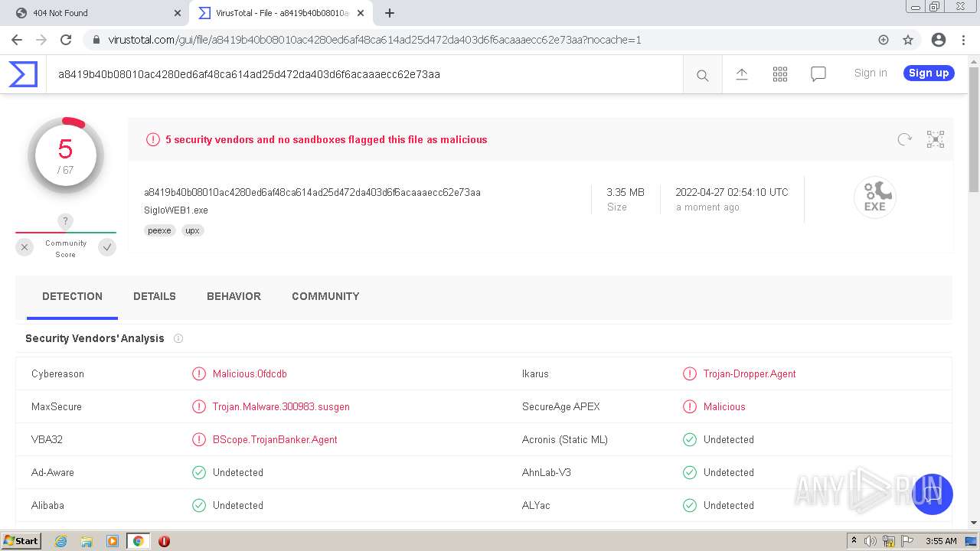The height and width of the screenshot is (551, 980).
Task: Open a new browser tab
Action: [390, 13]
